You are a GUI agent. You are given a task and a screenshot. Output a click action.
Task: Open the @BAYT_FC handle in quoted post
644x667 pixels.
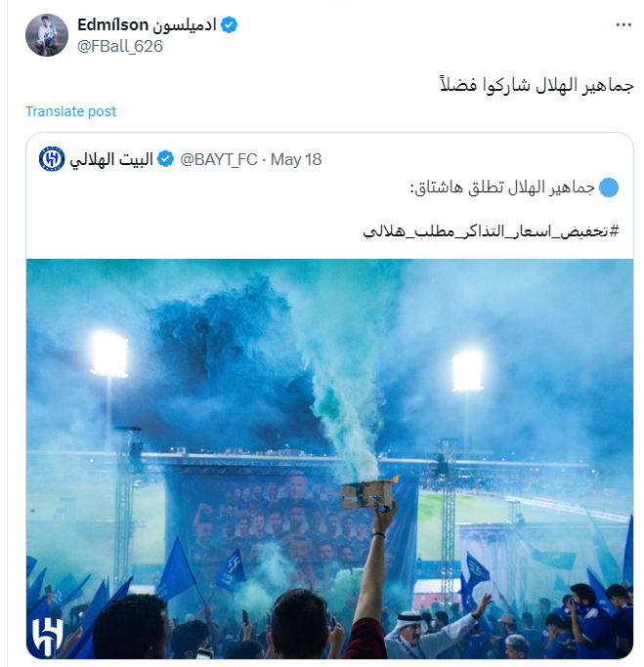pos(219,159)
